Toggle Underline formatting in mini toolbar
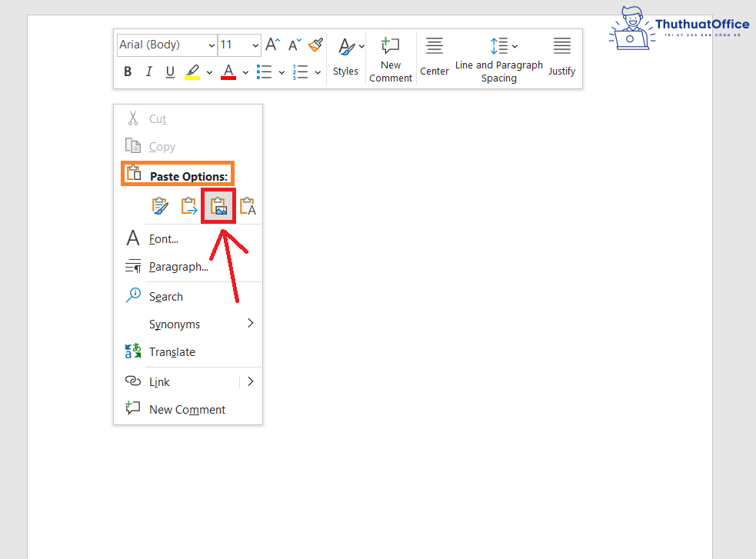This screenshot has width=756, height=559. pyautogui.click(x=170, y=72)
